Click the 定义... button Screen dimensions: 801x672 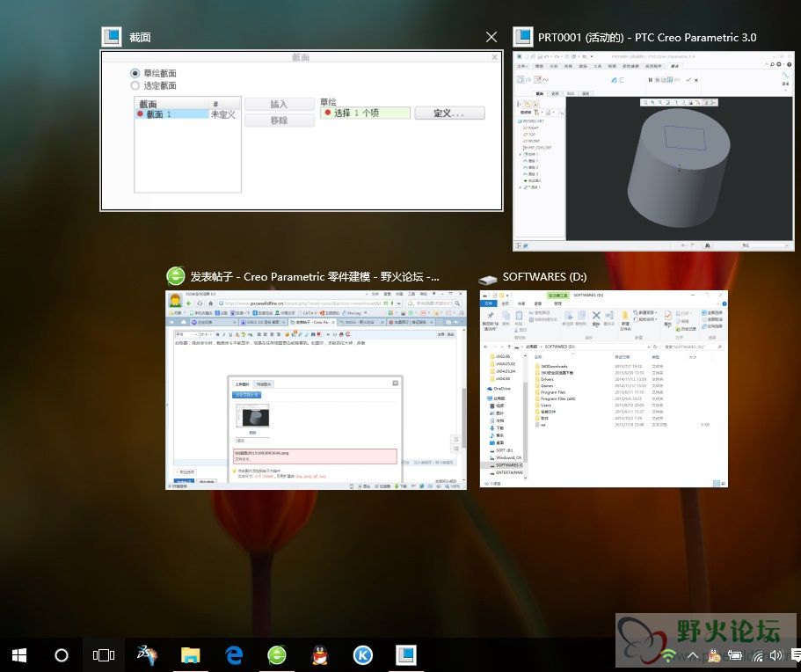(449, 113)
